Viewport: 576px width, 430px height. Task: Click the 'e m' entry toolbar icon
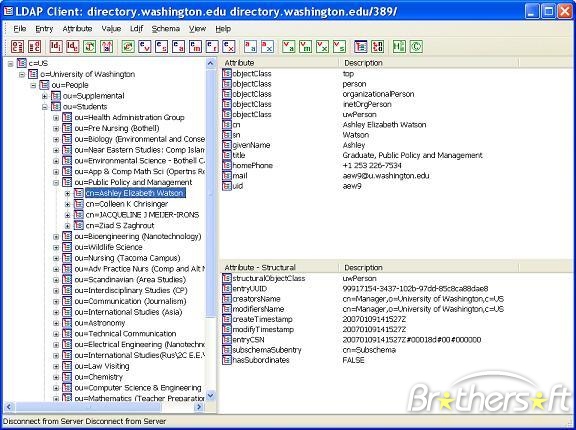coord(195,46)
